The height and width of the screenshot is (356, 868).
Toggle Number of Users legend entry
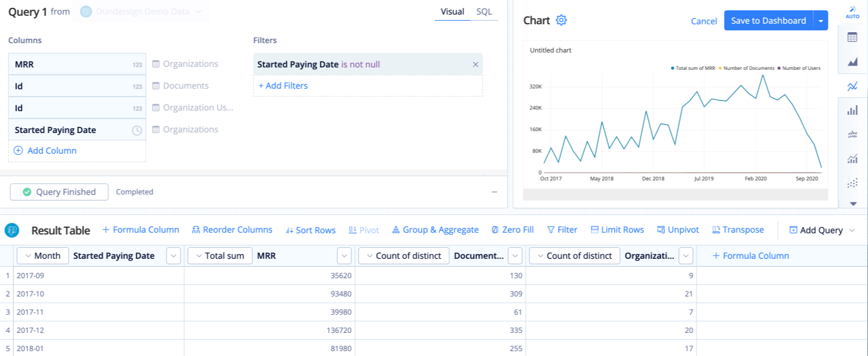799,68
